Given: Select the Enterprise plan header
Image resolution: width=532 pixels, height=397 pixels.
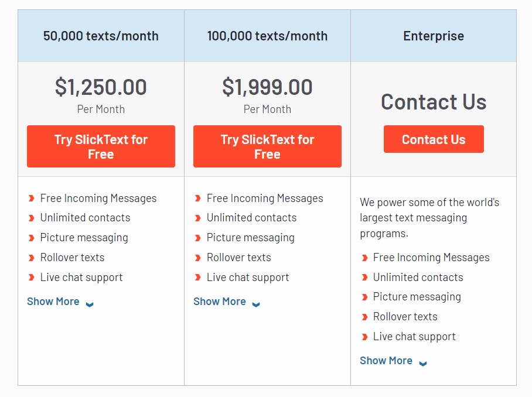Looking at the screenshot, I should [434, 36].
